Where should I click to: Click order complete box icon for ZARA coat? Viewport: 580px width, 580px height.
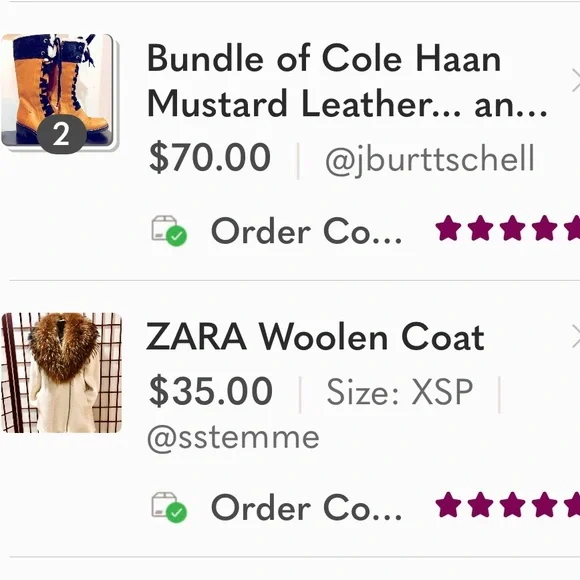click(165, 505)
